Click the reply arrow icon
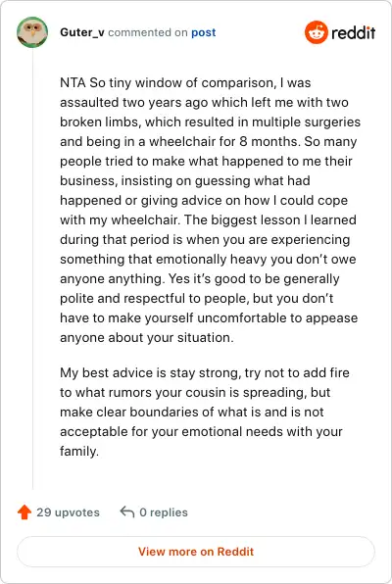Image resolution: width=392 pixels, height=584 pixels. tap(127, 512)
